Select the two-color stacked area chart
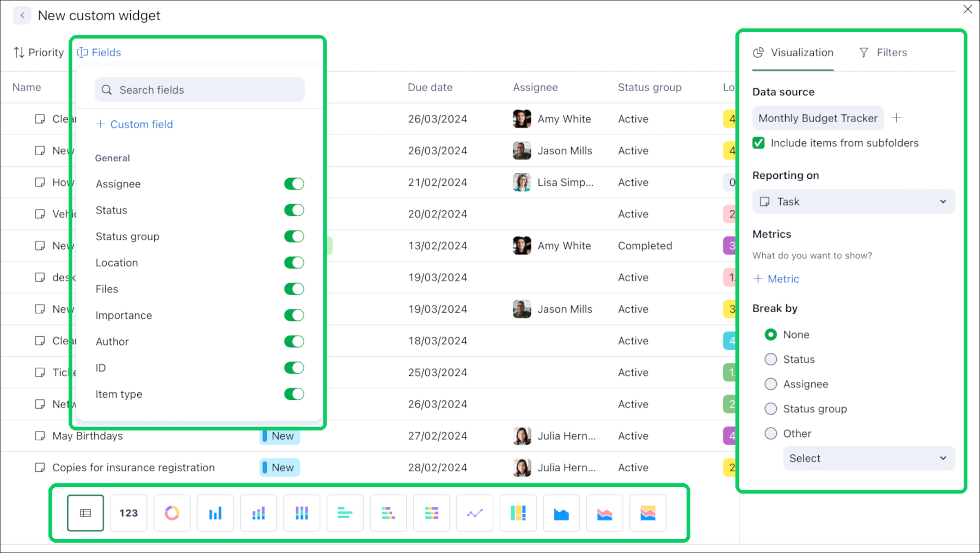 (605, 513)
